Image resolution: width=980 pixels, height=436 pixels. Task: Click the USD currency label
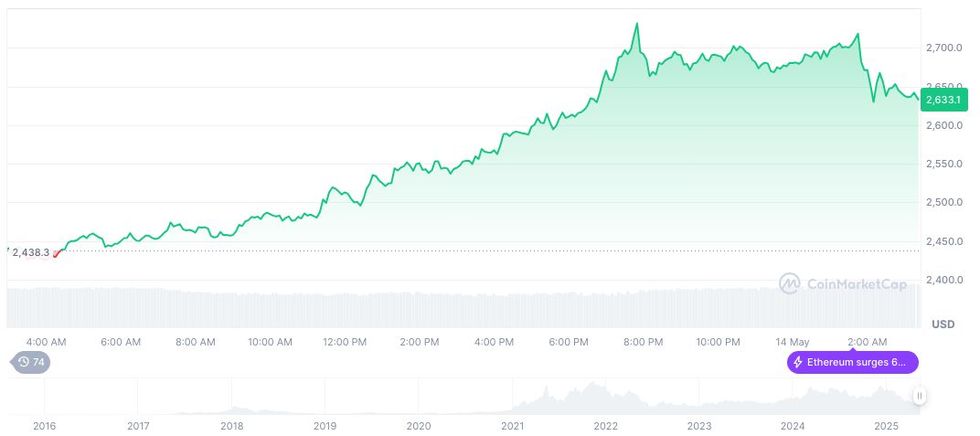tap(943, 324)
